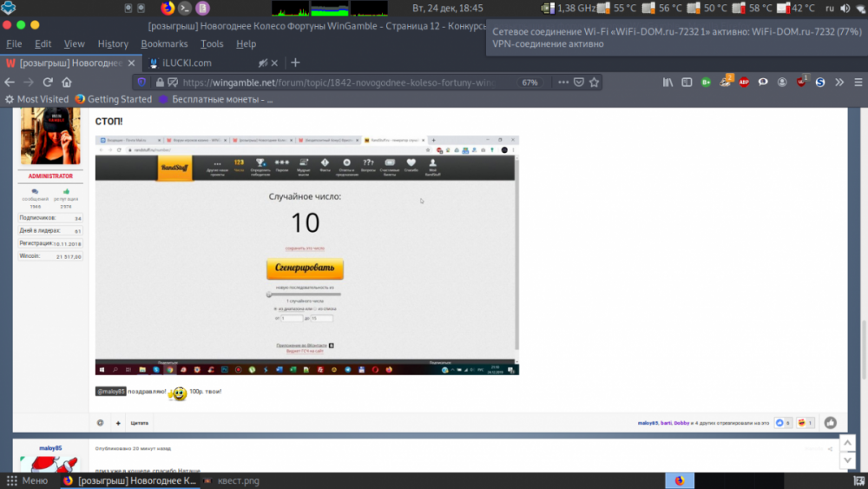Open a new tab with plus icon
868x489 pixels.
pyautogui.click(x=295, y=63)
